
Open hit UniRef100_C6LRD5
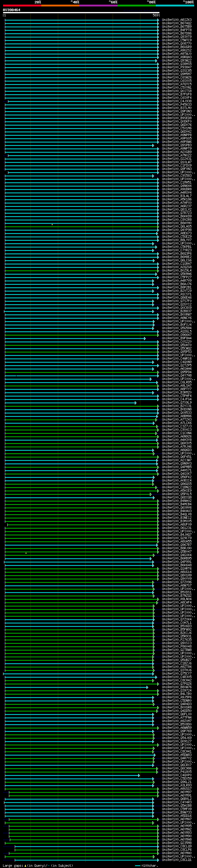click(x=177, y=382)
